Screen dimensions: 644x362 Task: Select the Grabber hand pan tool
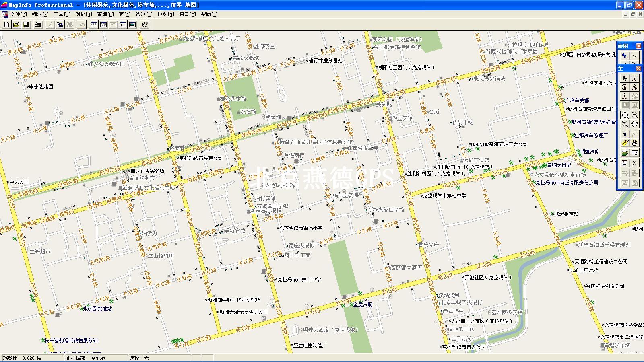click(x=634, y=124)
